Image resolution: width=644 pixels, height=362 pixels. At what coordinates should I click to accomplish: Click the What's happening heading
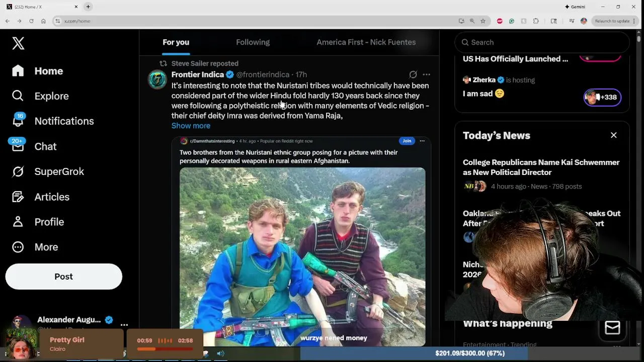click(x=508, y=323)
